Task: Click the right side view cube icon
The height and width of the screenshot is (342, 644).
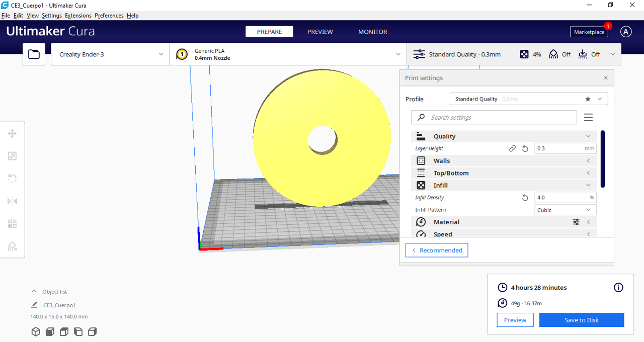Action: pyautogui.click(x=92, y=331)
